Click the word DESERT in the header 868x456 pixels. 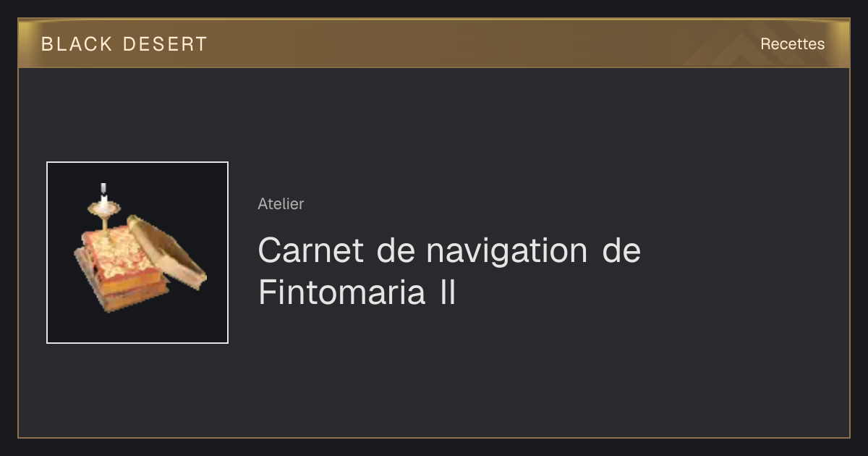click(165, 44)
